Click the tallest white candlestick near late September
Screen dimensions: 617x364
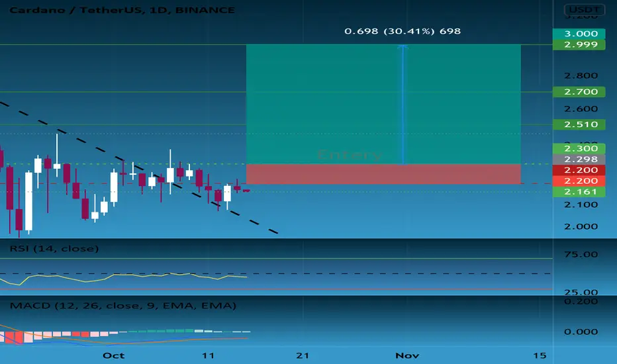(28, 201)
